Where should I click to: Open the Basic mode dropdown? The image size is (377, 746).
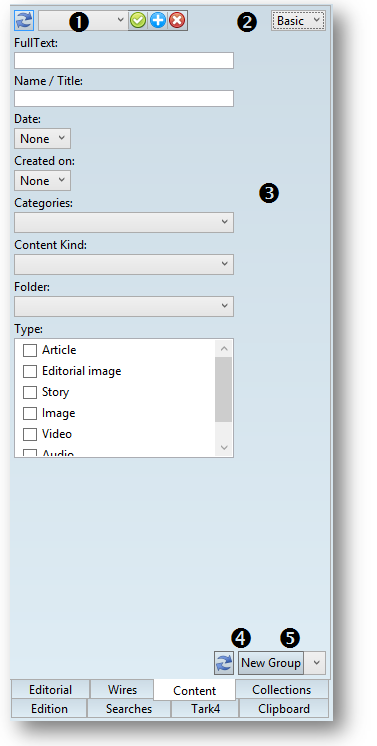(x=298, y=20)
